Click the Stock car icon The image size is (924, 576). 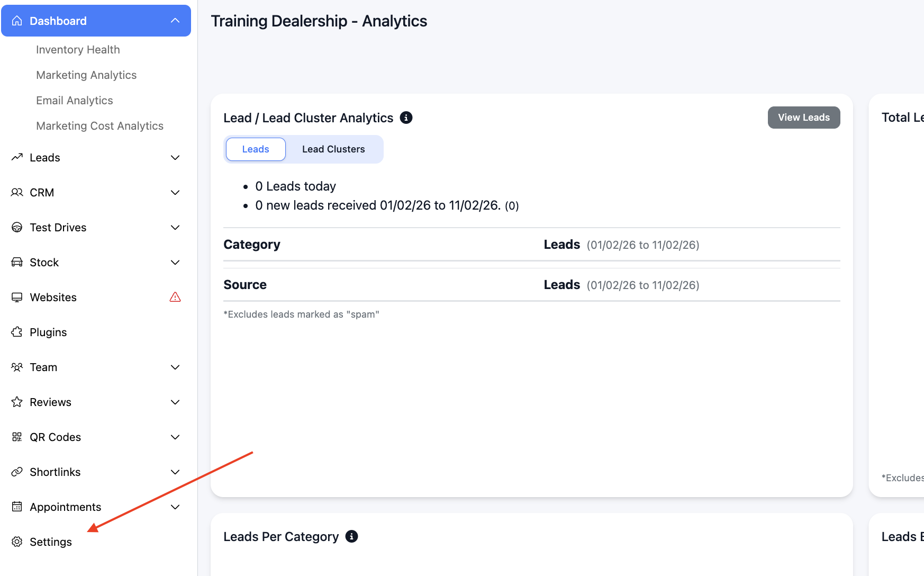click(17, 262)
